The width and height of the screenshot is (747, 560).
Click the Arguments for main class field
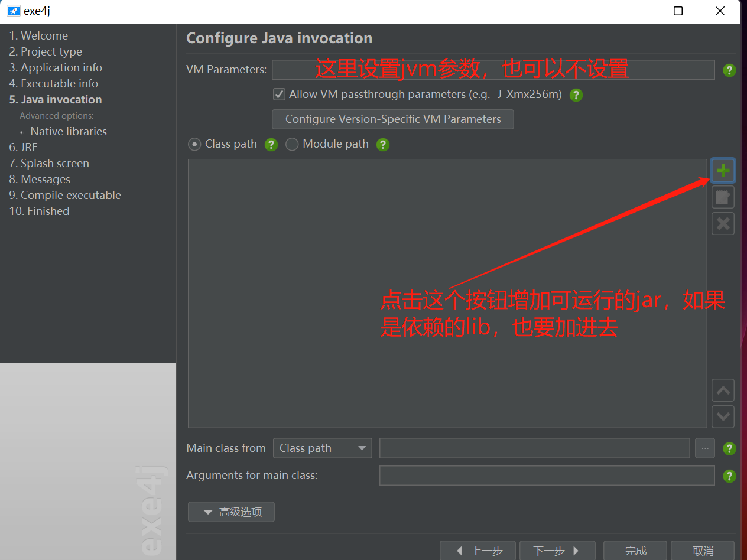click(547, 476)
